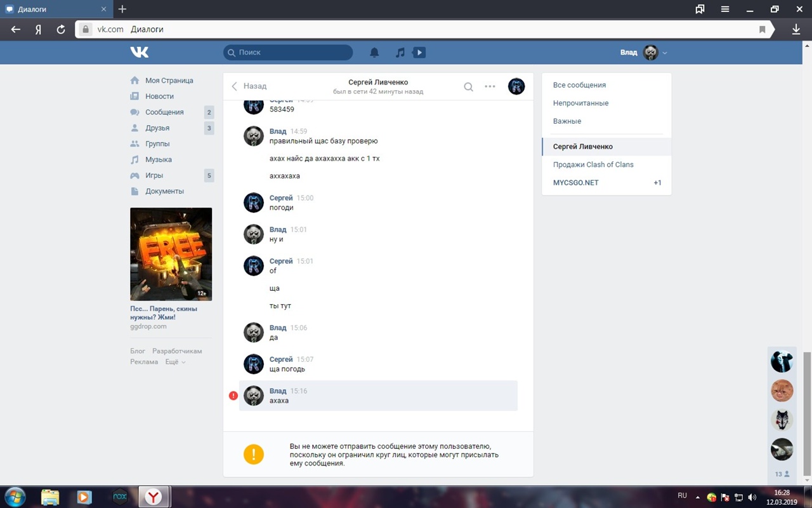812x508 pixels.
Task: Open the notifications bell
Action: 374,53
